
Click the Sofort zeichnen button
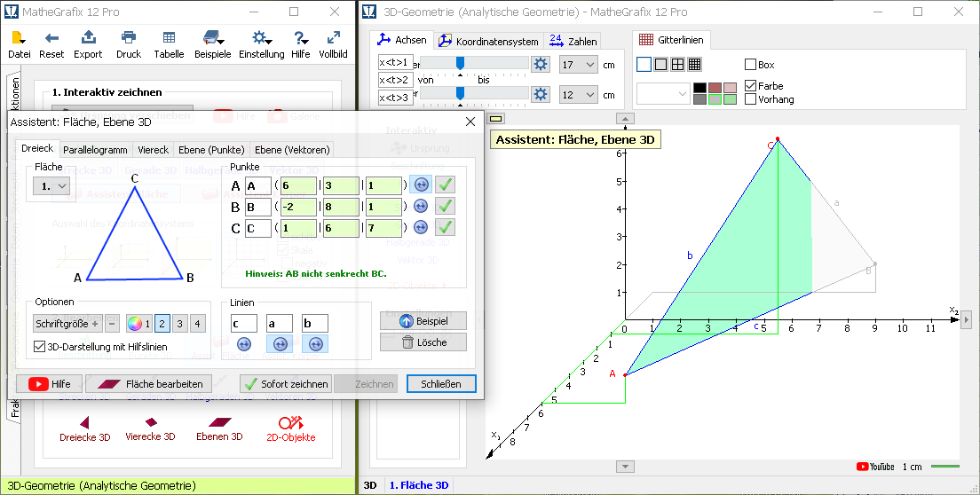(x=286, y=384)
